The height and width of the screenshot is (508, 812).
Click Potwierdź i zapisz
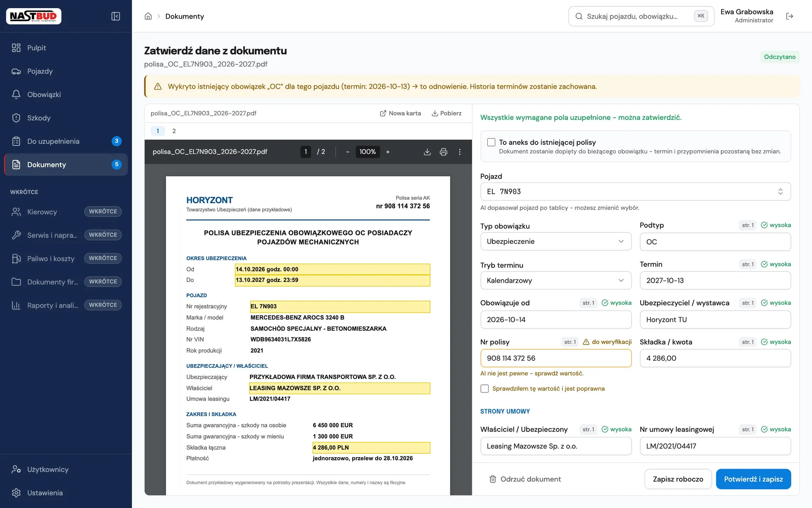point(753,479)
